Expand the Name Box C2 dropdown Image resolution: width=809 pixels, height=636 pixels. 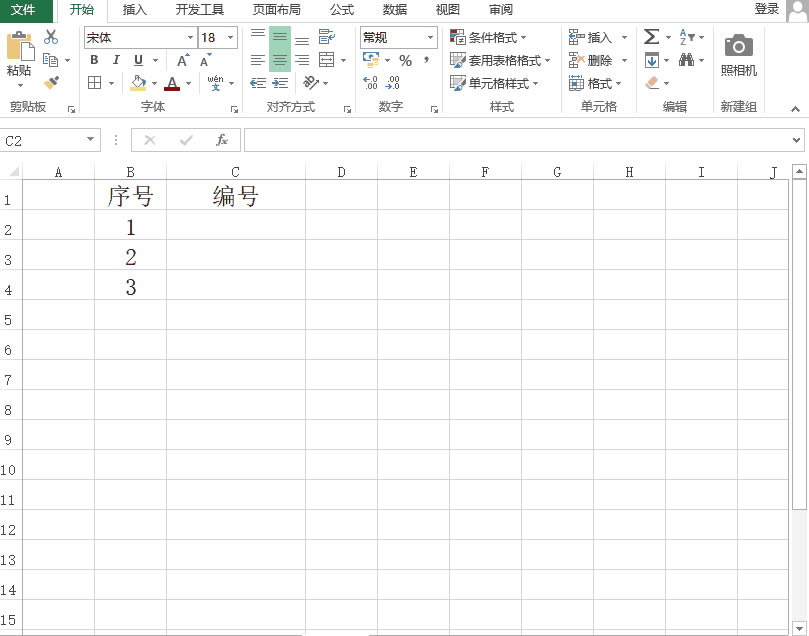90,140
